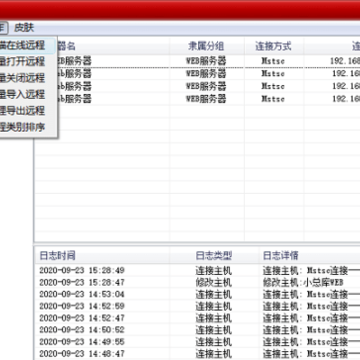Sort by the 隶属分组 column header
360x360 pixels.
[206, 47]
